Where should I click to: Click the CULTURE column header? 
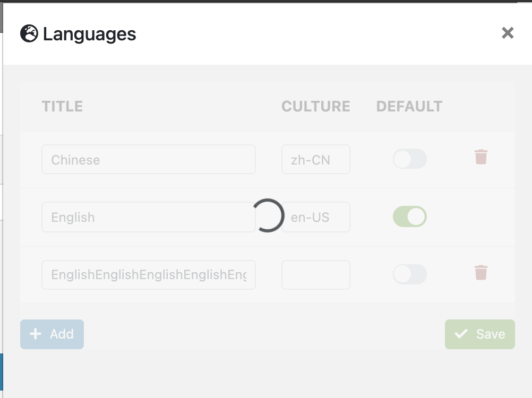[x=316, y=107]
